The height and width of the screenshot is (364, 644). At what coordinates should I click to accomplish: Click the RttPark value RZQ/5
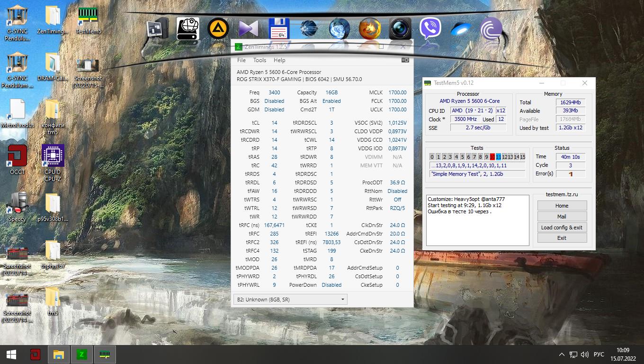click(x=397, y=208)
